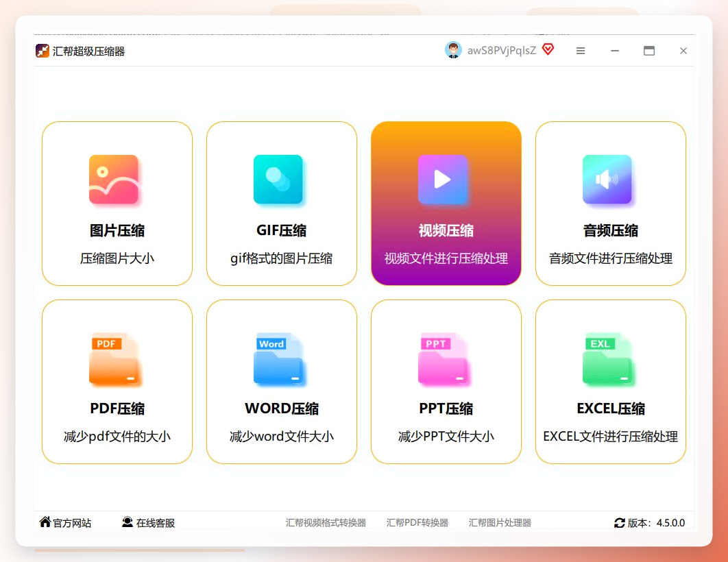This screenshot has width=728, height=562.
Task: Choose EXCEL压缩 title
Action: click(611, 408)
